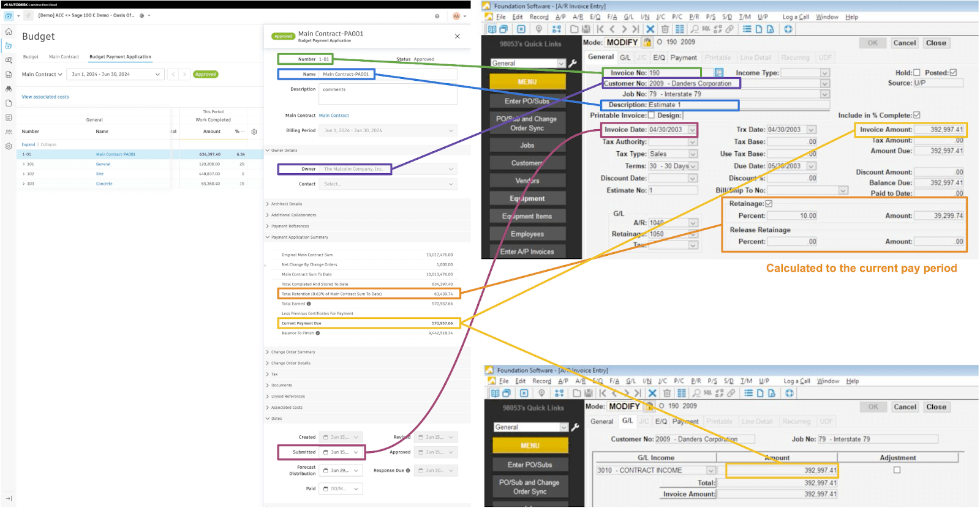Click the yellow MENU button in top quick links
980x508 pixels.
[x=527, y=81]
